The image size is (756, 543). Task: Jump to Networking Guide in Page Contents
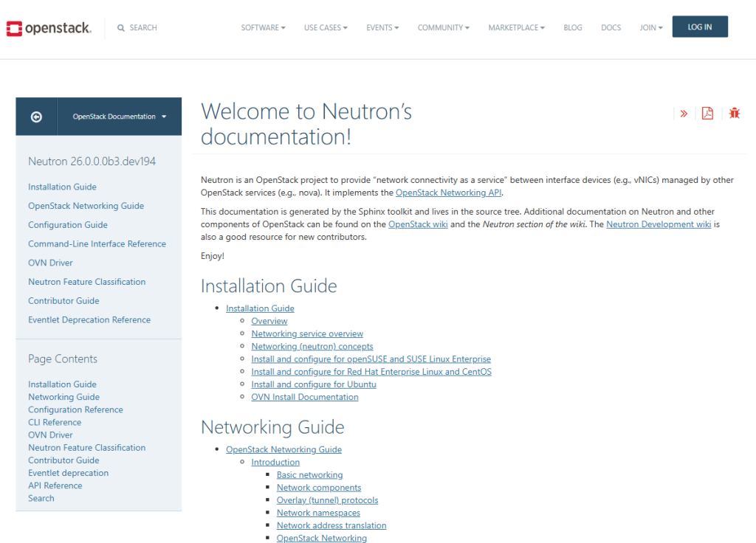click(63, 397)
